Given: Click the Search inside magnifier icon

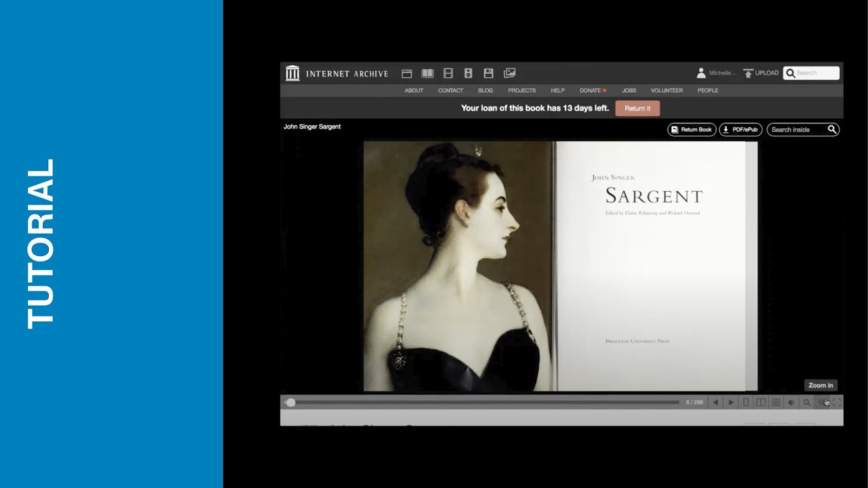Looking at the screenshot, I should 832,129.
